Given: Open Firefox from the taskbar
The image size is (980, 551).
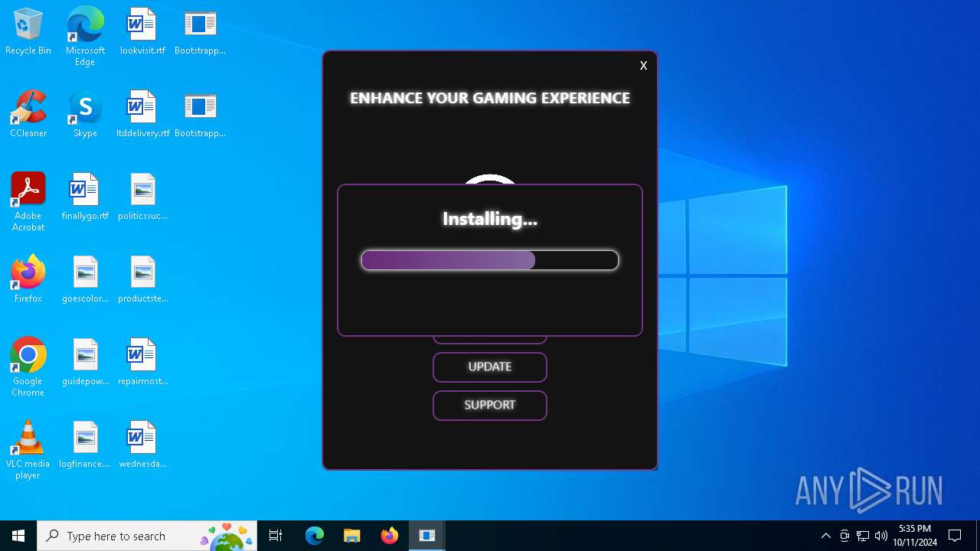Looking at the screenshot, I should point(389,536).
